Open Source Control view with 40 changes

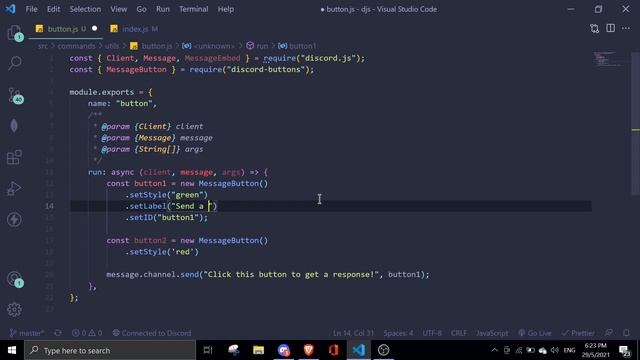point(15,96)
